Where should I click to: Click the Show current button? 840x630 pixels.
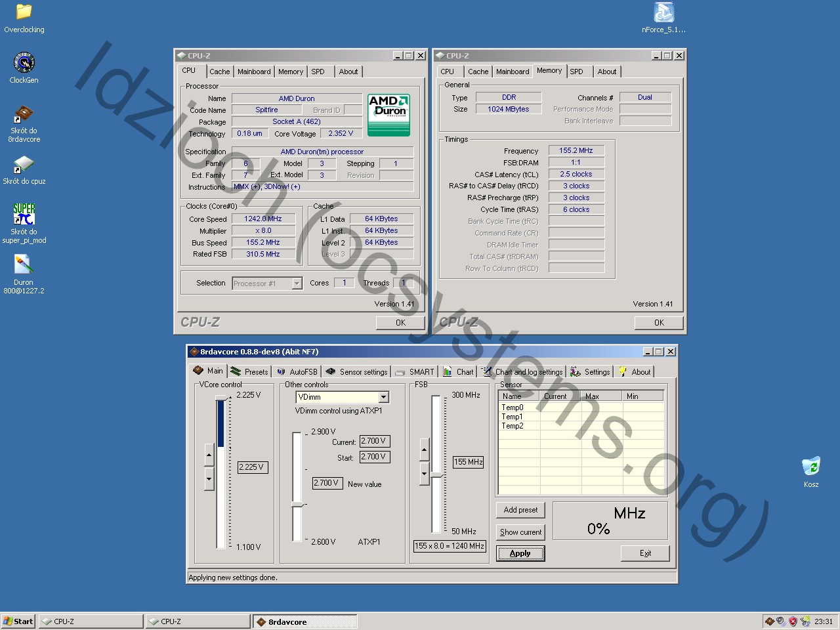tap(520, 532)
